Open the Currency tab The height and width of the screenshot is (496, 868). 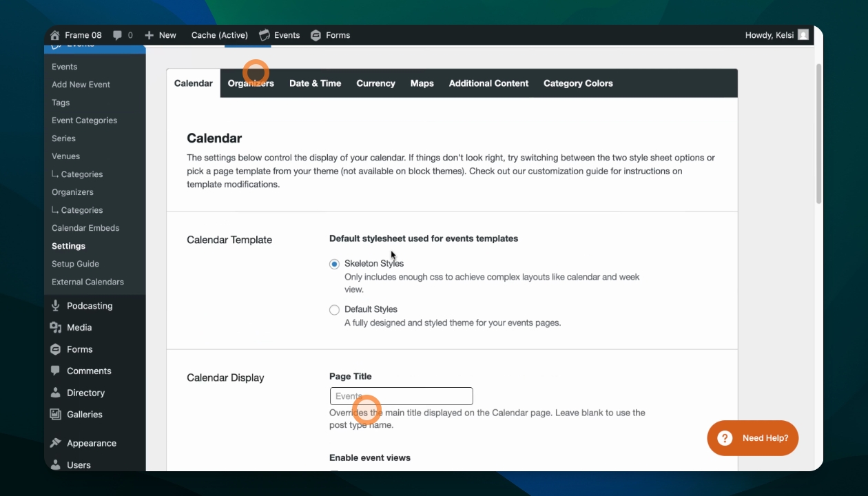click(x=376, y=83)
